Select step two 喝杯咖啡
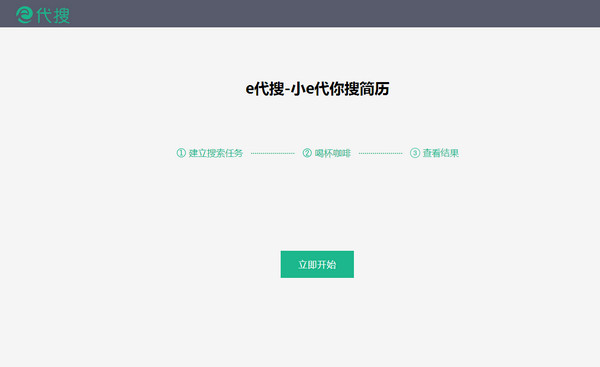 click(326, 153)
